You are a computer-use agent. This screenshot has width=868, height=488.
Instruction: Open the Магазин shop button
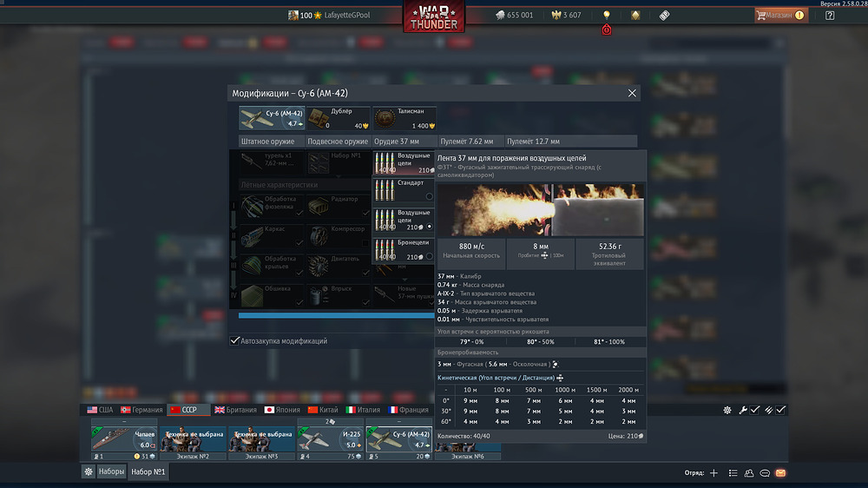(x=781, y=15)
